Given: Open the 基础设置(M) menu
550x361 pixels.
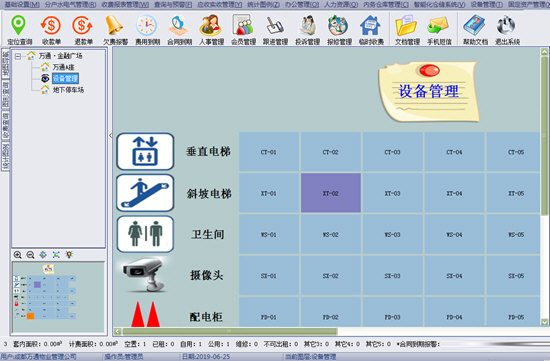Looking at the screenshot, I should (22, 5).
